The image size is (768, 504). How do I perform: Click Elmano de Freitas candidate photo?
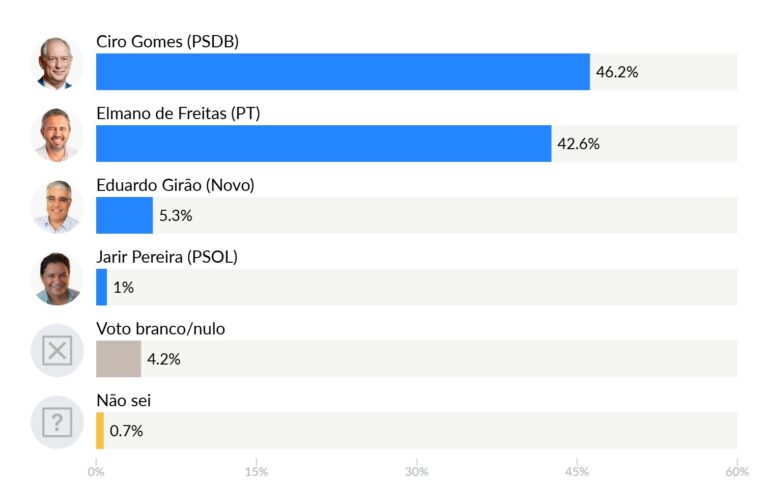click(57, 135)
